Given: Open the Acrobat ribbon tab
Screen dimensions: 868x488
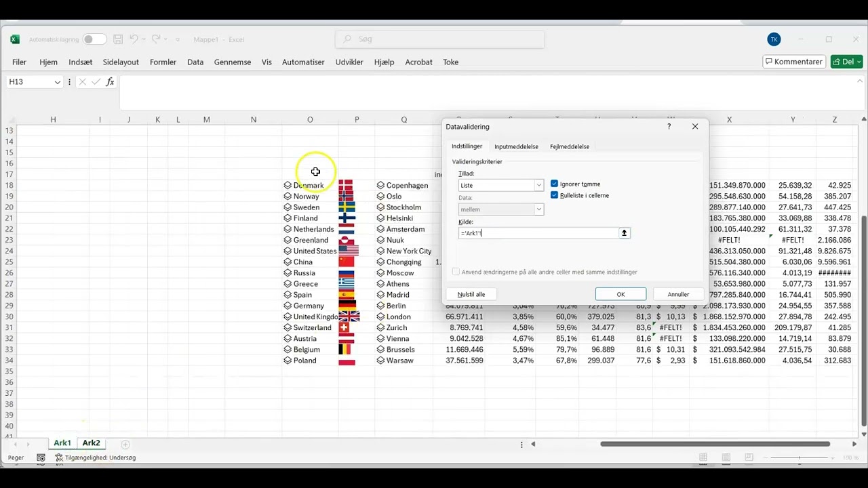Looking at the screenshot, I should 418,62.
